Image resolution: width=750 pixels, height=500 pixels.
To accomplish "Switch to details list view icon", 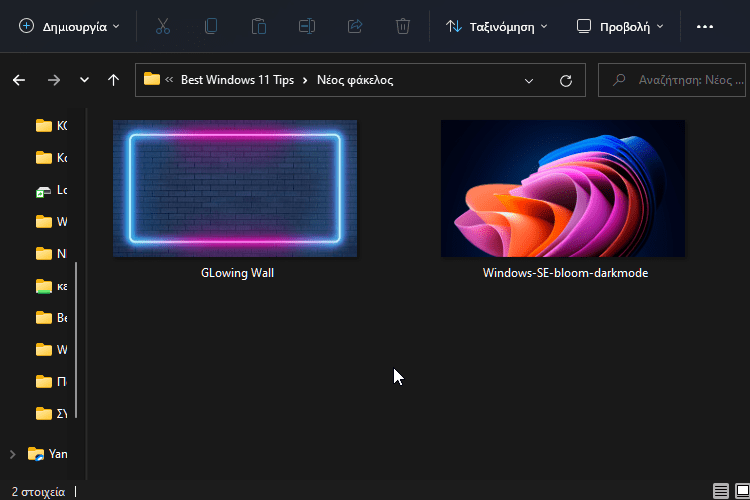I will point(721,491).
